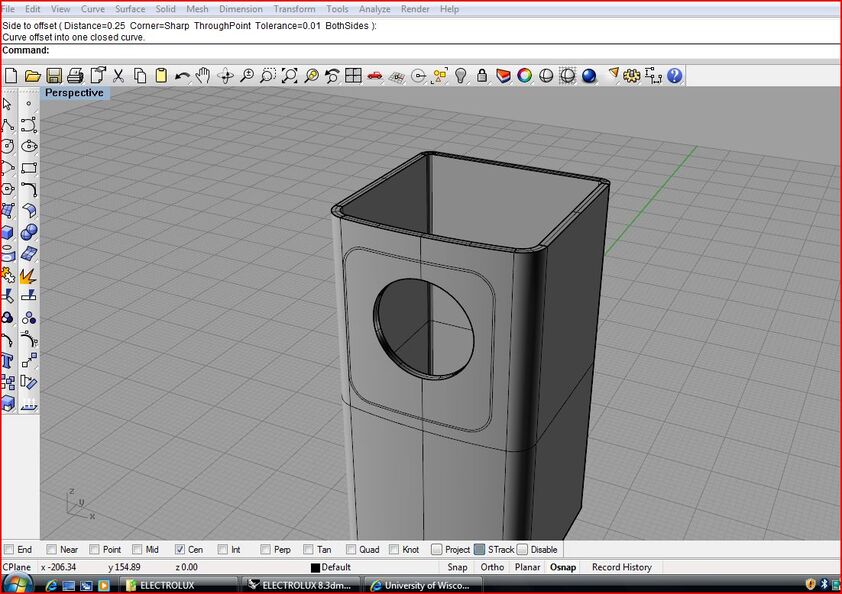842x594 pixels.
Task: Open the Help question mark icon
Action: 675,76
